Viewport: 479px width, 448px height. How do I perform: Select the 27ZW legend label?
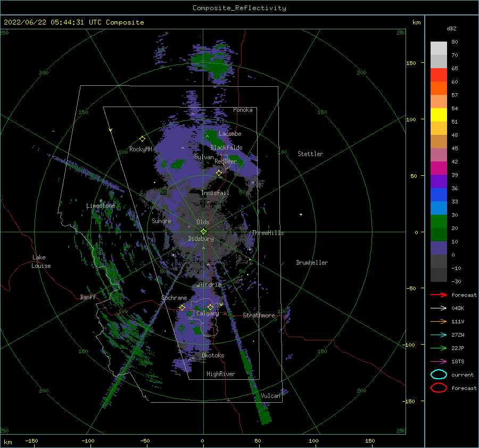coord(458,335)
